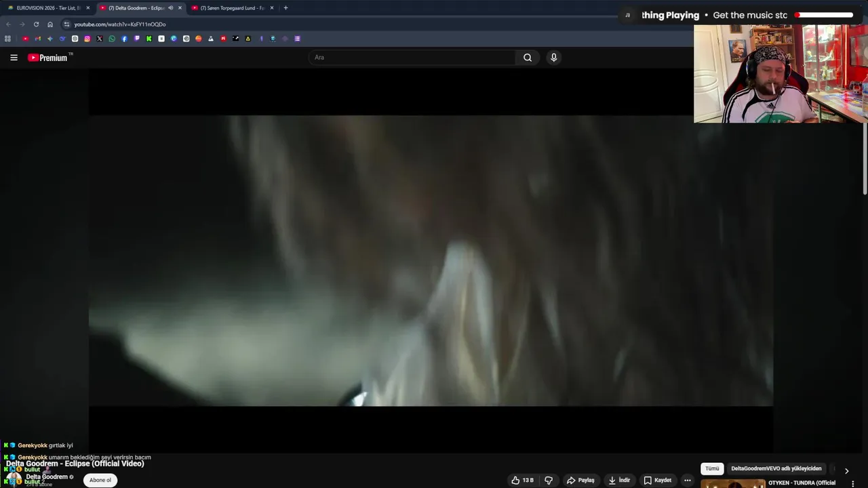Viewport: 868px width, 488px height.
Task: Open the browser home page
Action: tap(50, 24)
